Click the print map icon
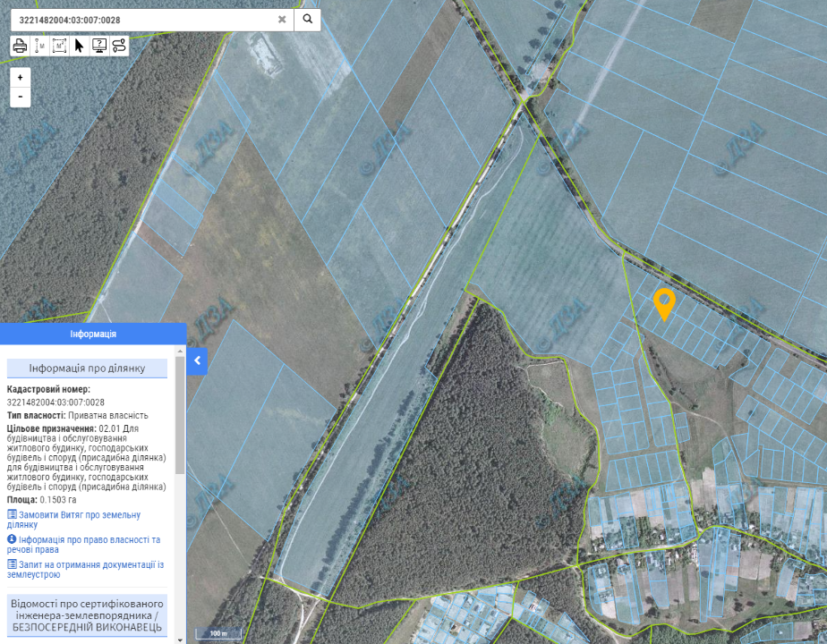The image size is (827, 644). [20, 46]
